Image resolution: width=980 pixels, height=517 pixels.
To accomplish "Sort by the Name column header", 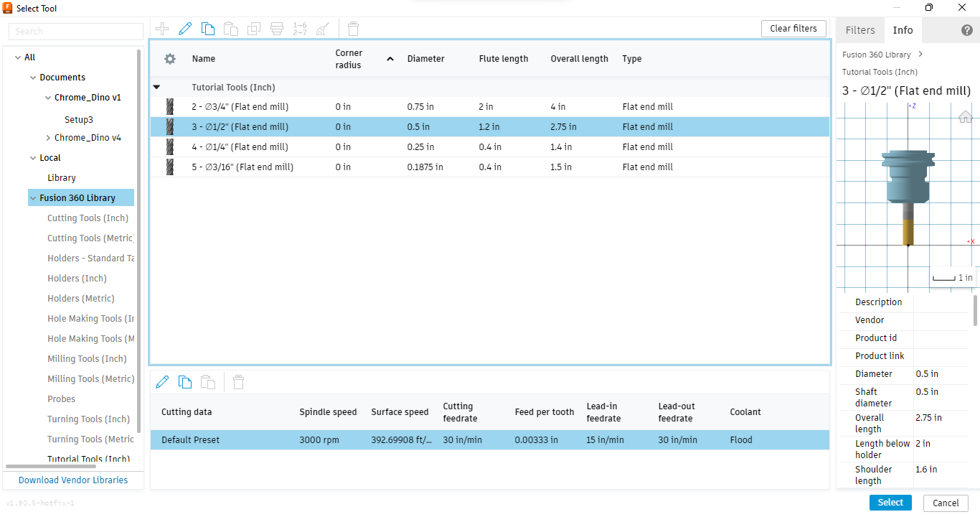I will tap(204, 59).
